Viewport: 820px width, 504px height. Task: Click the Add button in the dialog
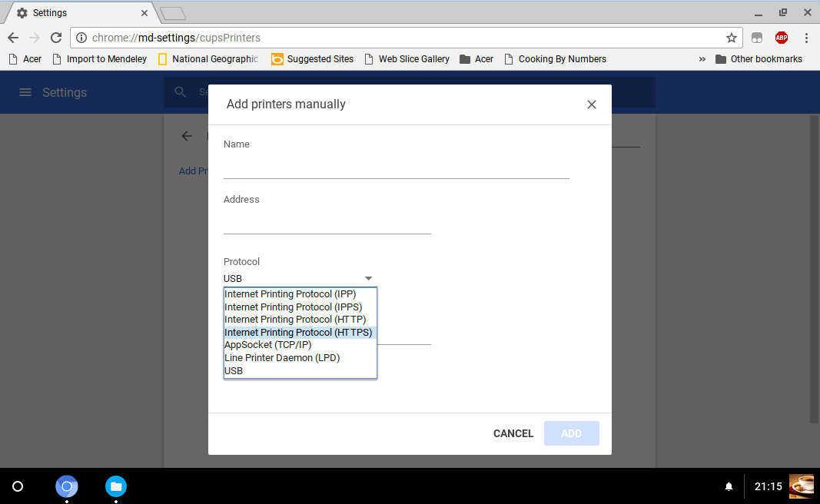point(571,433)
